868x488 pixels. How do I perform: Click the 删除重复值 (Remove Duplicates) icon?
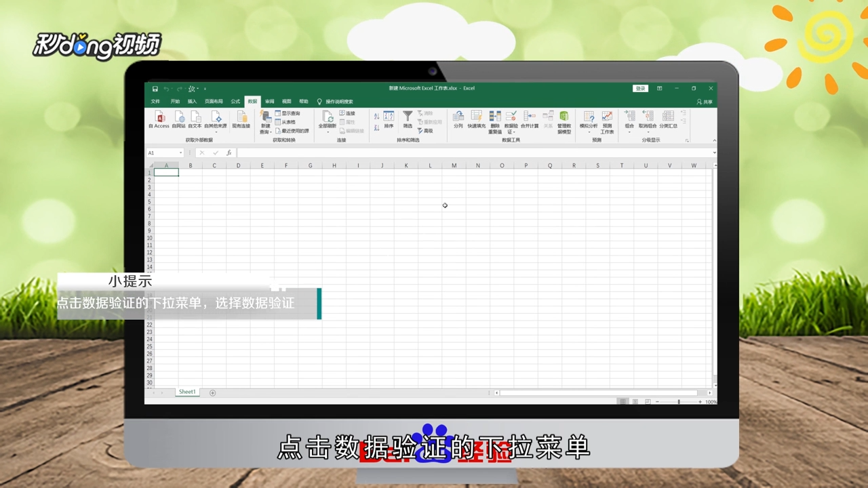click(495, 119)
